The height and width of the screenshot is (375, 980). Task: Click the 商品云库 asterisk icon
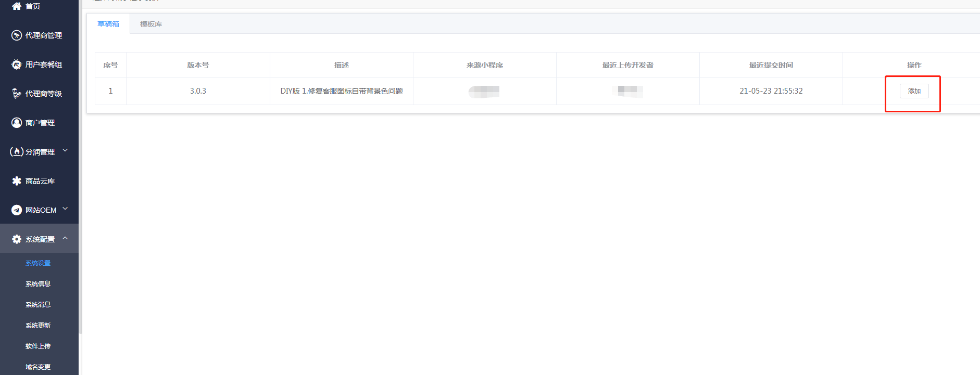coord(17,181)
